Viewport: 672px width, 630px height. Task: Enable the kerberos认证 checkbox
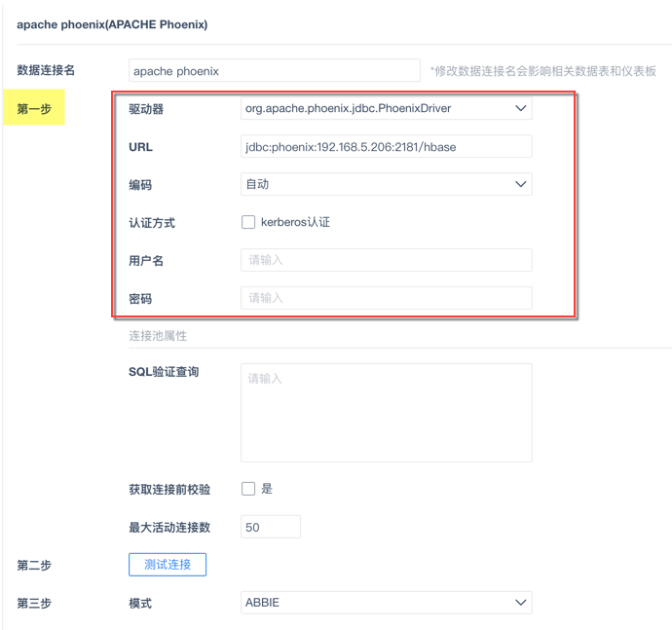pyautogui.click(x=248, y=222)
